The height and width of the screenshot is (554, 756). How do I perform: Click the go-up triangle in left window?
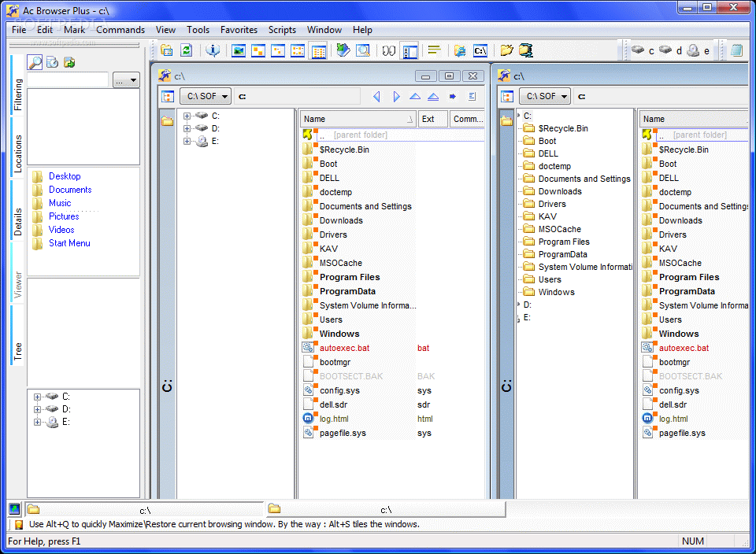(415, 96)
